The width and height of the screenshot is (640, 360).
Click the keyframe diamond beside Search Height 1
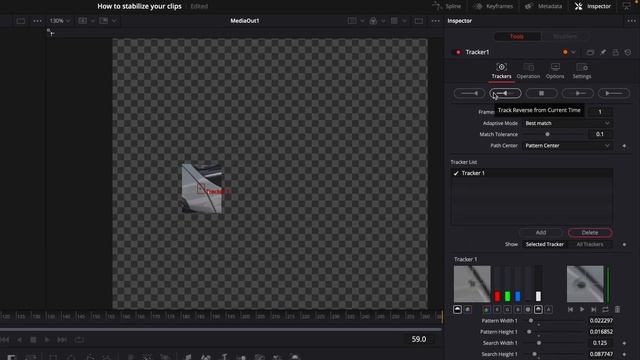[624, 354]
